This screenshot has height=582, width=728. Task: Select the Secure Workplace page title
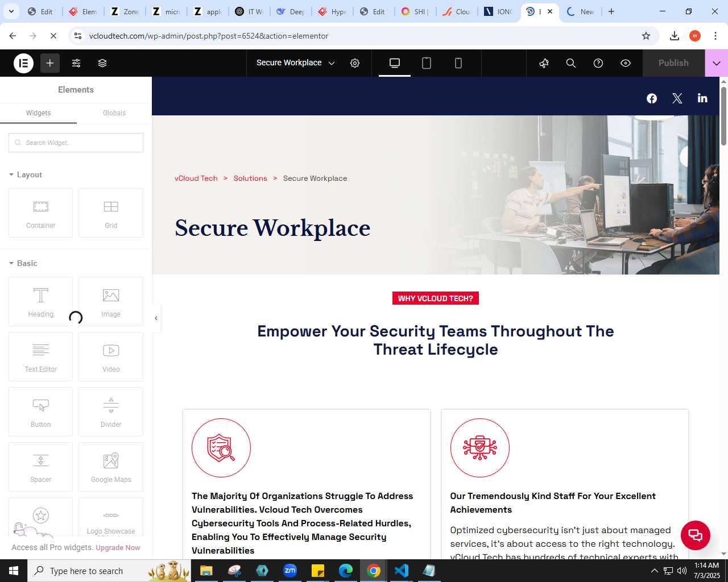tap(272, 228)
